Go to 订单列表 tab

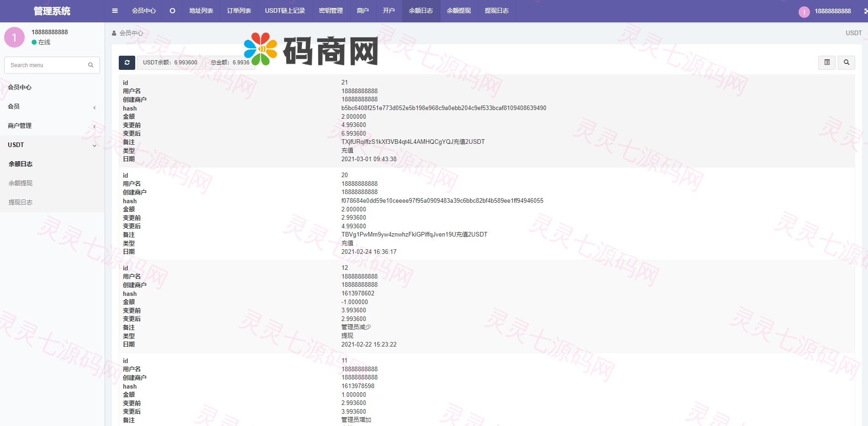pos(239,11)
